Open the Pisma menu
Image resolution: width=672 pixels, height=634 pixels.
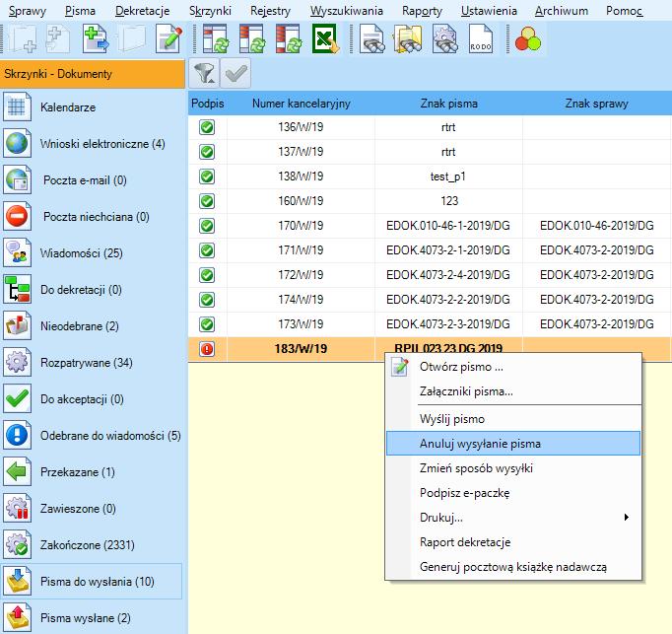click(x=80, y=11)
